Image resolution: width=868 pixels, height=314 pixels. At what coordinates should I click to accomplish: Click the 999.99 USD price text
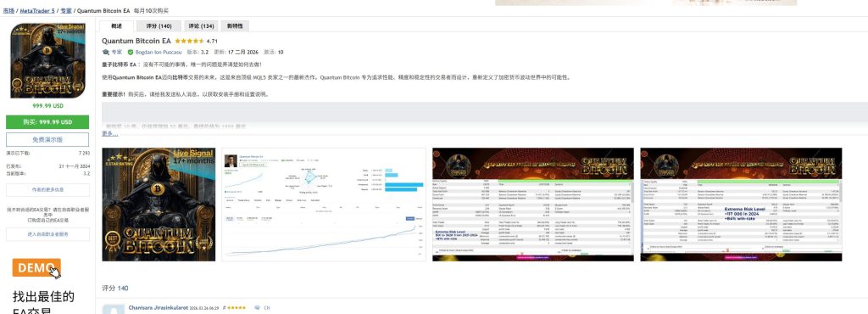47,106
